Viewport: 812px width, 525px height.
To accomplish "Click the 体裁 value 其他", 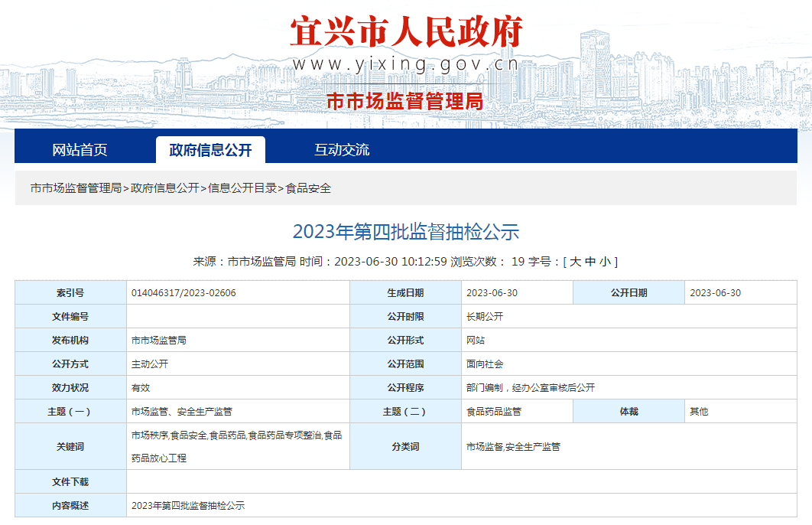I will coord(699,412).
